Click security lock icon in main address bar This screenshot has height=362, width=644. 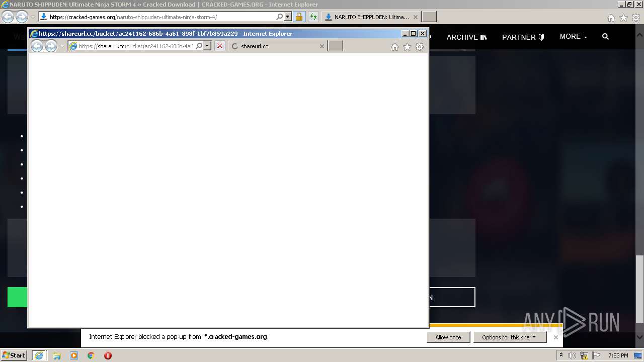299,17
